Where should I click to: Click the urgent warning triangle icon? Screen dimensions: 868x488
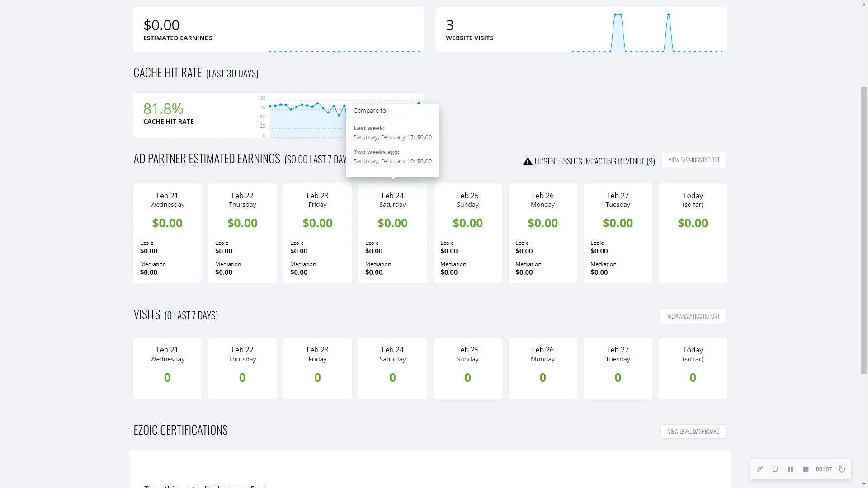click(527, 161)
